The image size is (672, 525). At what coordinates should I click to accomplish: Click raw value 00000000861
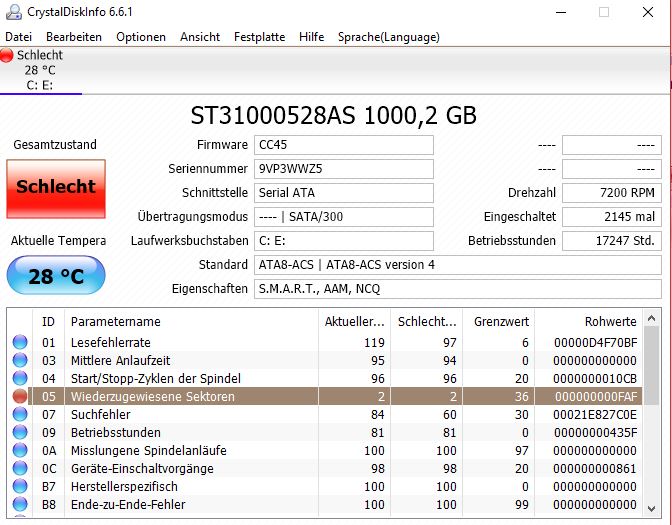click(x=595, y=469)
